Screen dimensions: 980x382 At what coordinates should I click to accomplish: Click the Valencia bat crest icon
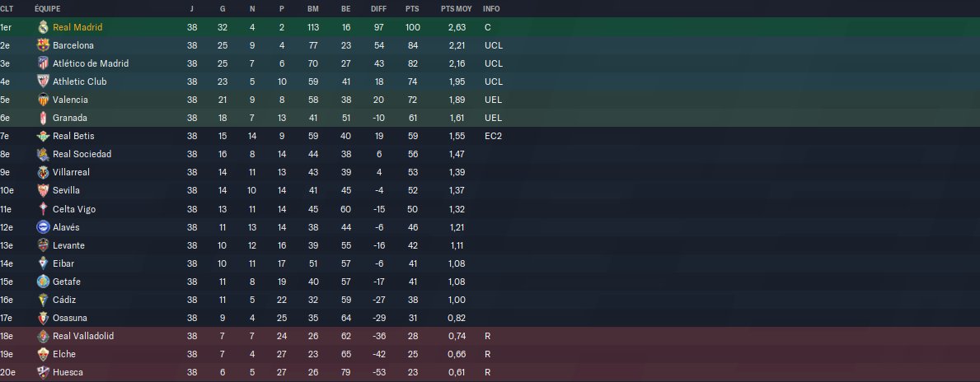43,100
